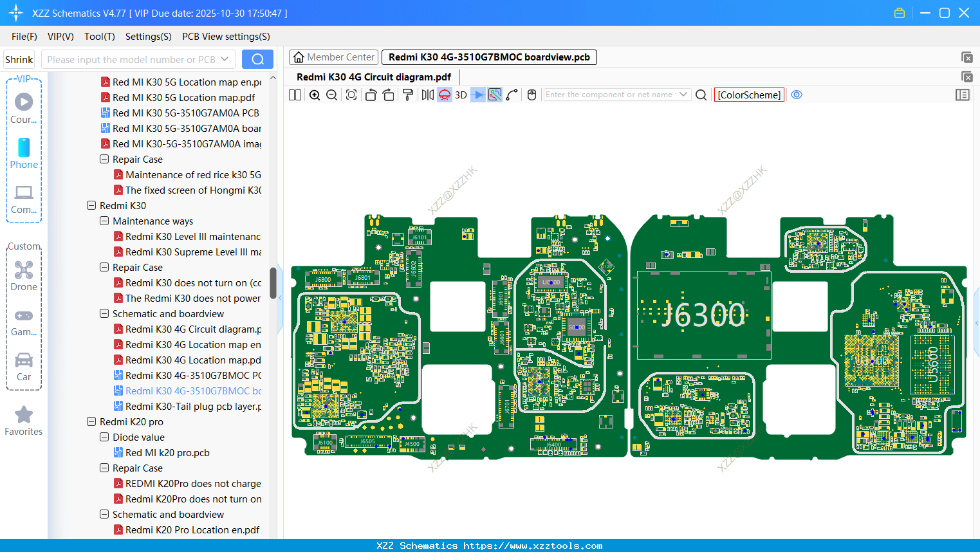
Task: Toggle the component lamp highlight mode
Action: (x=443, y=95)
